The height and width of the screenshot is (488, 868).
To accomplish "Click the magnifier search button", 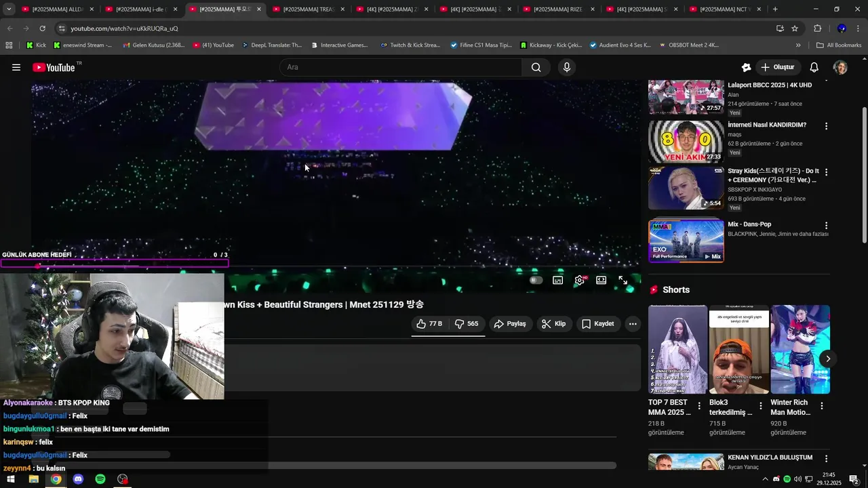I will click(x=536, y=67).
